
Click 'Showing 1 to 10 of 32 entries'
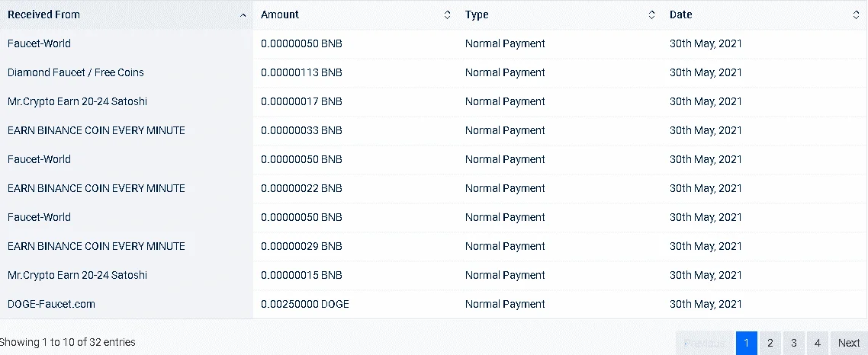(67, 342)
